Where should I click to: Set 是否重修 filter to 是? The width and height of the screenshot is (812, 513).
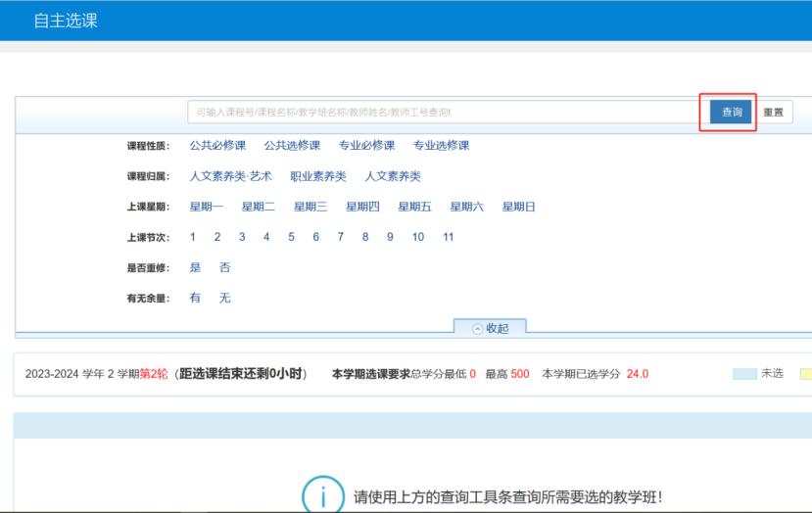[195, 267]
